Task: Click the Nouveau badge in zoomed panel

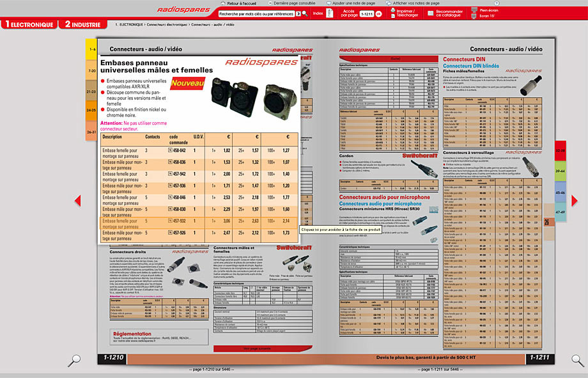Action: pos(187,83)
